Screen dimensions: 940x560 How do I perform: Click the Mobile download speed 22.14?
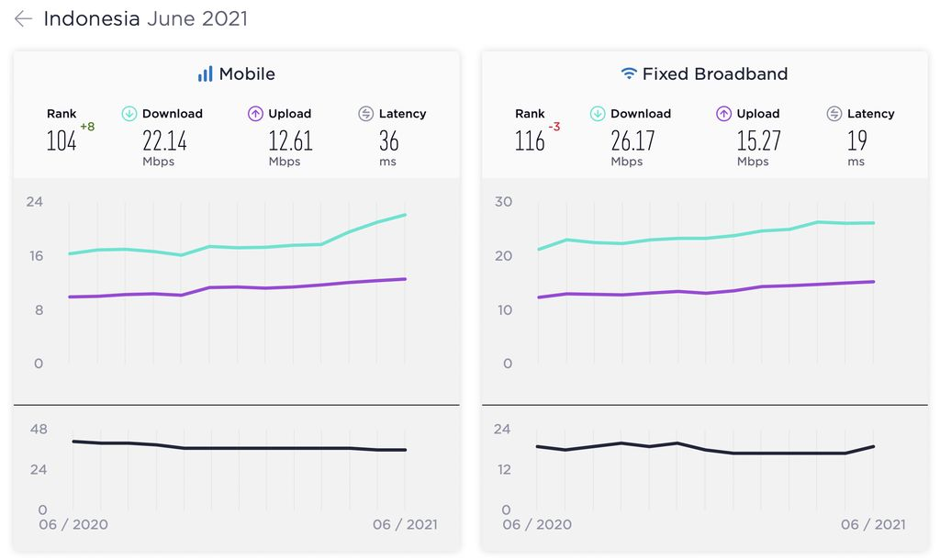pos(164,140)
